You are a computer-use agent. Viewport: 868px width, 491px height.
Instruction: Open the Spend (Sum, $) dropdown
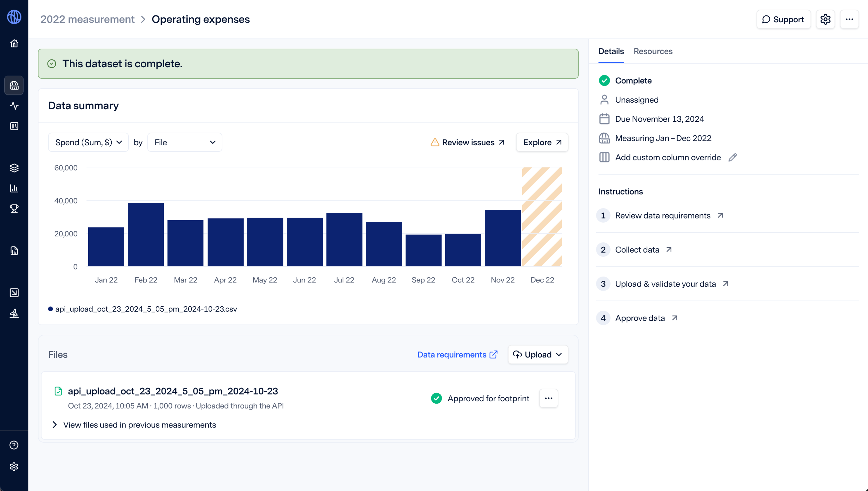coord(88,142)
